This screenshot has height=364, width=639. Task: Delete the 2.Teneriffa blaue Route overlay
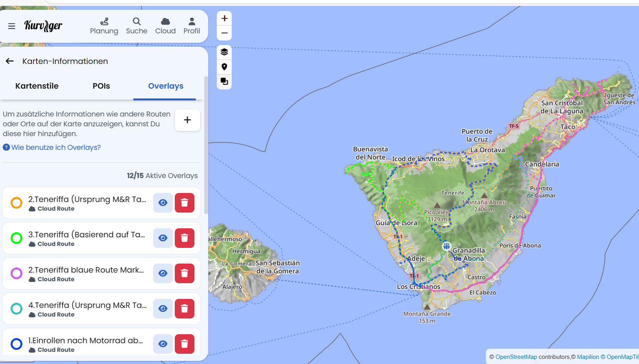185,273
